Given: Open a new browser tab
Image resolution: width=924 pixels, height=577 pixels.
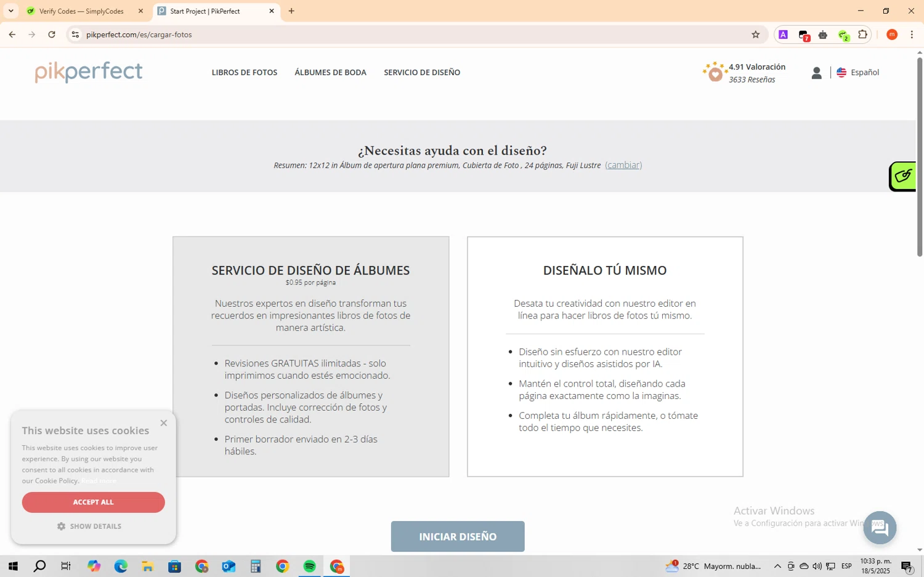Looking at the screenshot, I should pyautogui.click(x=291, y=11).
